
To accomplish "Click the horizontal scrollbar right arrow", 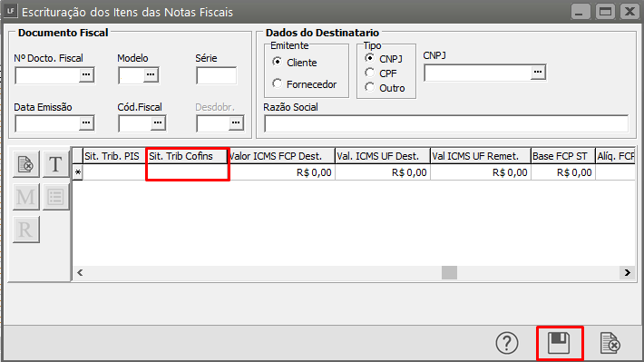I will point(627,272).
